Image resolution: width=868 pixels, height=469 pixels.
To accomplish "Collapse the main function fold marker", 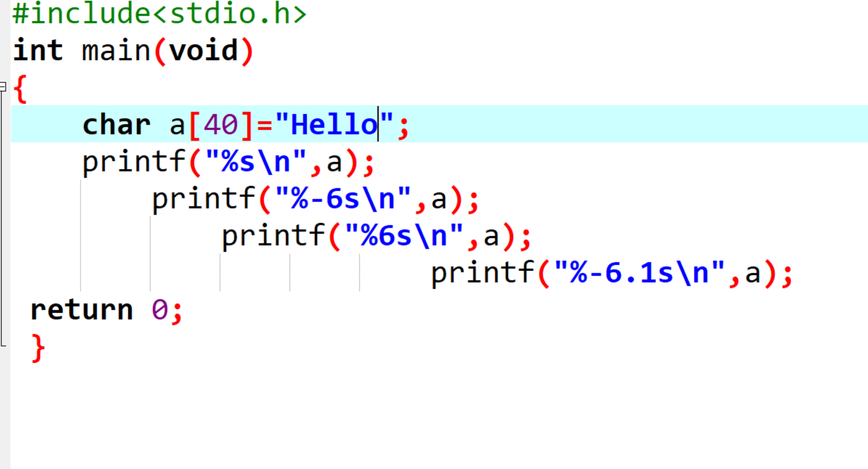I will [3, 87].
